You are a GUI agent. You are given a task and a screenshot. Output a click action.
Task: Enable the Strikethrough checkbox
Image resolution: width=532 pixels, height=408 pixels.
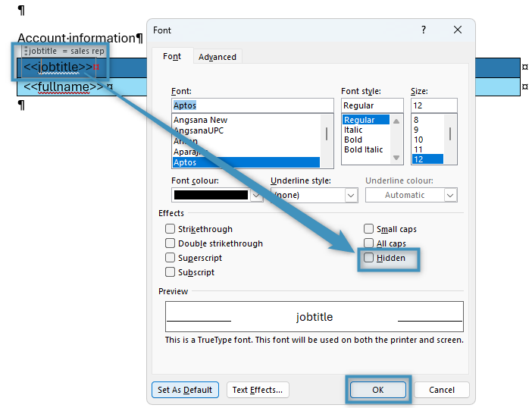pos(170,229)
